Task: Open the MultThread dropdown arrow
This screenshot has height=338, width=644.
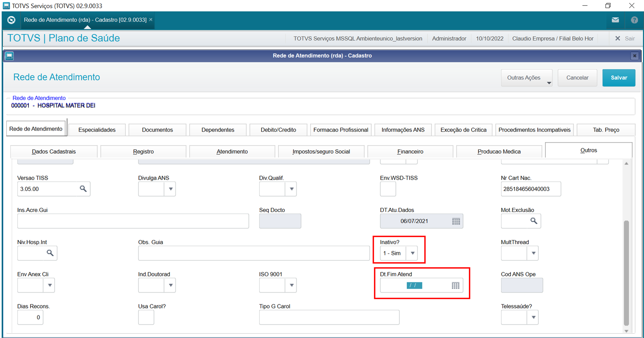Action: tap(533, 253)
